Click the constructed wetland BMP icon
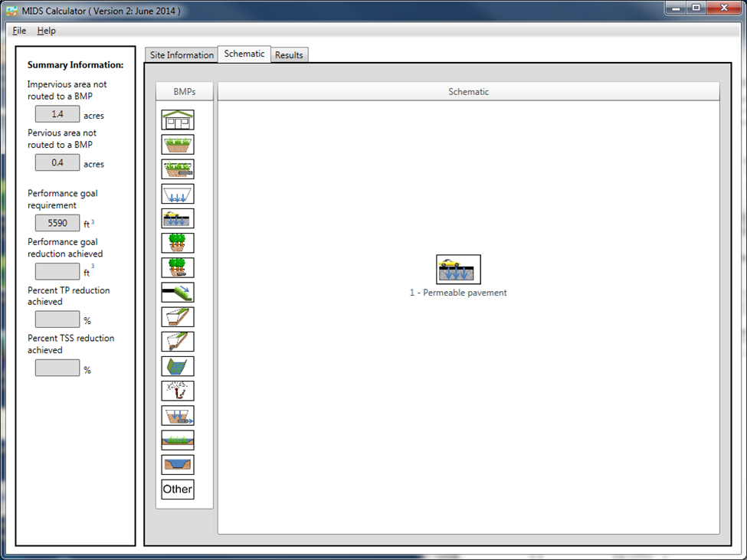The height and width of the screenshot is (560, 747). [178, 440]
